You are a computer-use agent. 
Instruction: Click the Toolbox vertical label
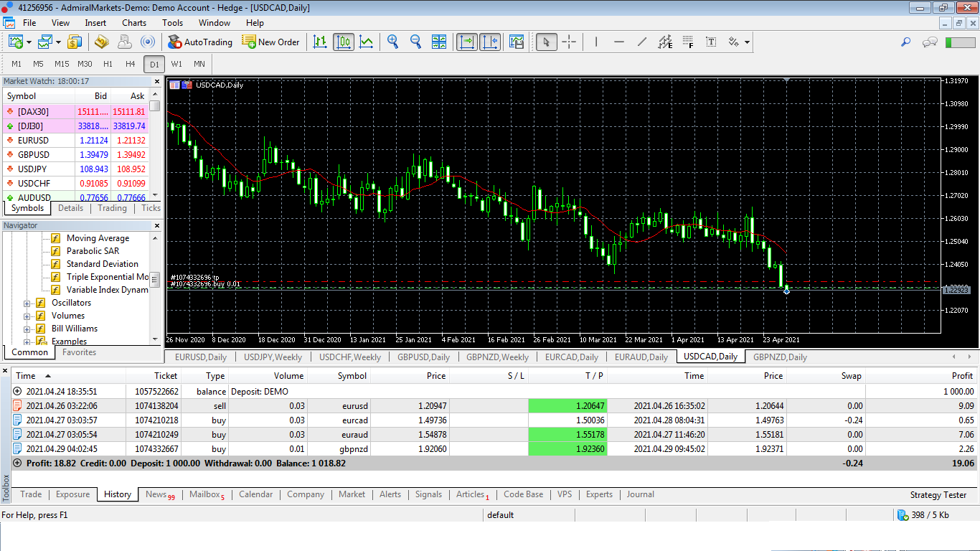coord(6,488)
